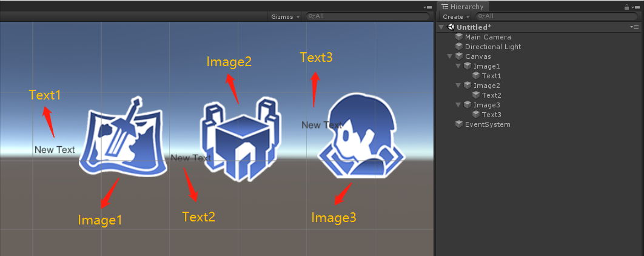Open the Gizmos dropdown
Screen dimensions: 644x256
tap(285, 16)
